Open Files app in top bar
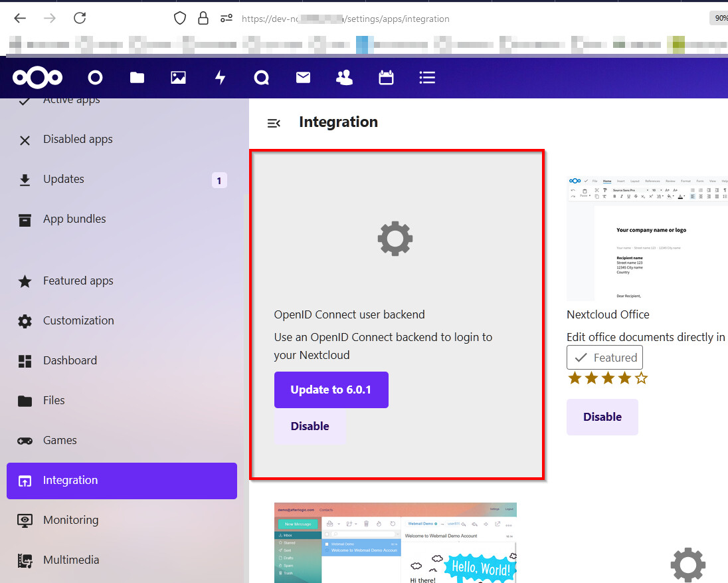The height and width of the screenshot is (583, 728). [137, 78]
